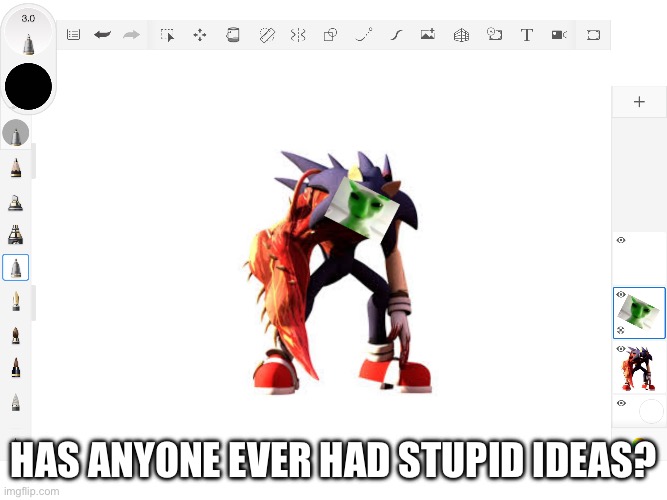This screenshot has width=667, height=500.
Task: Open the brush library gray circle
Action: click(16, 133)
